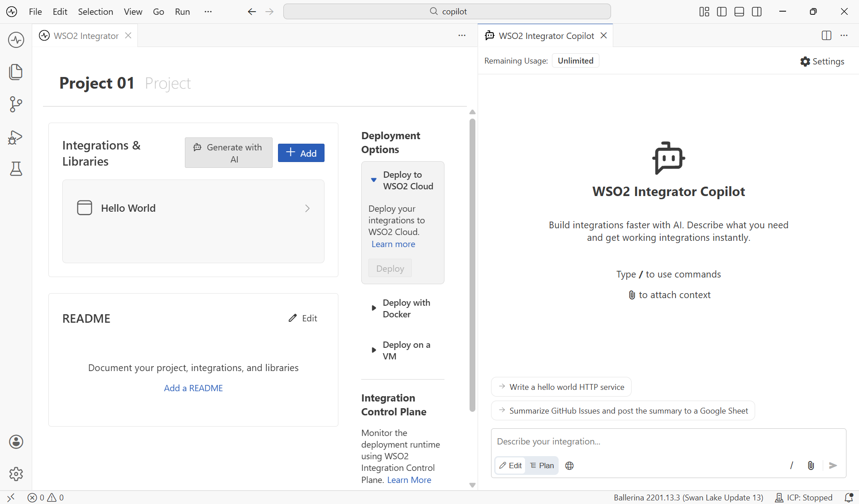Open Copilot Settings
The width and height of the screenshot is (859, 504).
[822, 61]
